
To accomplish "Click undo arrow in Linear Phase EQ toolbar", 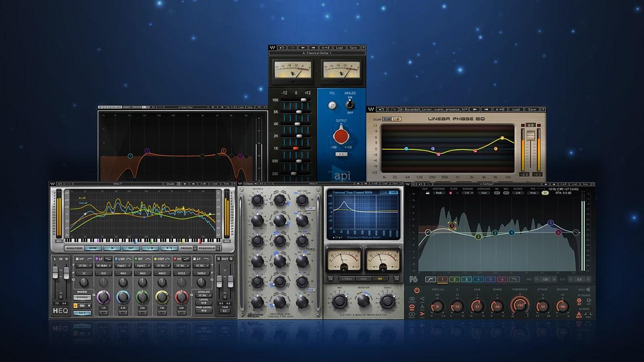I will 382,109.
